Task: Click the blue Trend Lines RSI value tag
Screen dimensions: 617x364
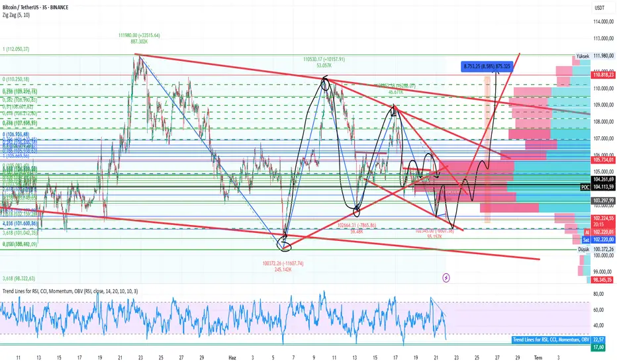Action: 551,340
